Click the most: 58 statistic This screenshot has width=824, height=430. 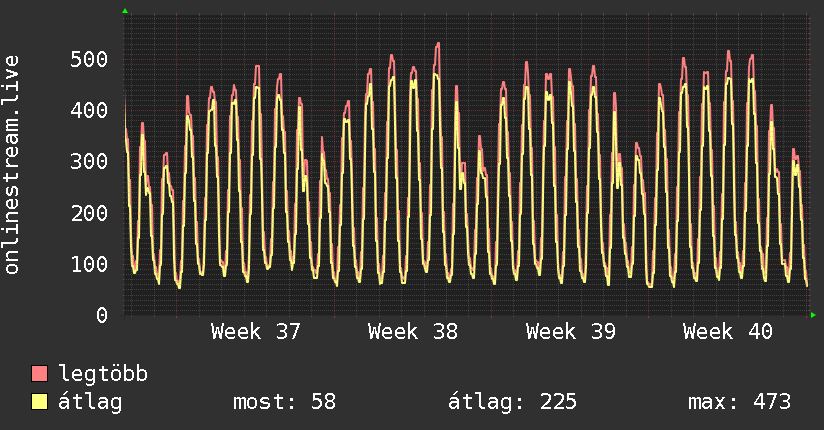pyautogui.click(x=284, y=402)
